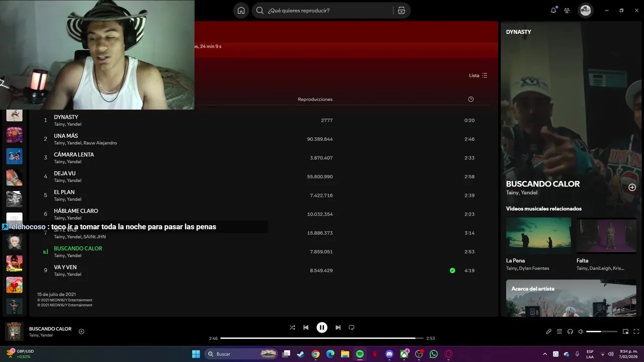The image size is (644, 362).
Task: Adjust the volume slider
Action: coord(602,331)
